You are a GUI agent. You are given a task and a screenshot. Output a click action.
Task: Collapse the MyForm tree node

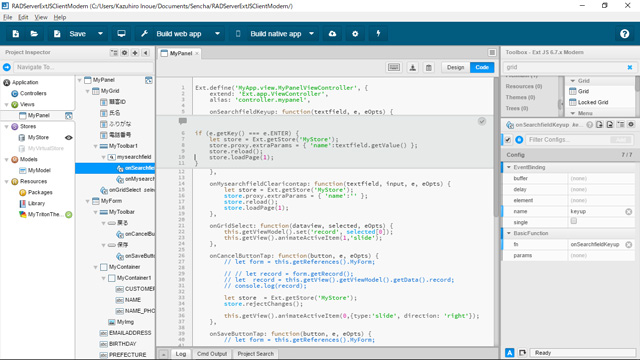click(x=87, y=201)
